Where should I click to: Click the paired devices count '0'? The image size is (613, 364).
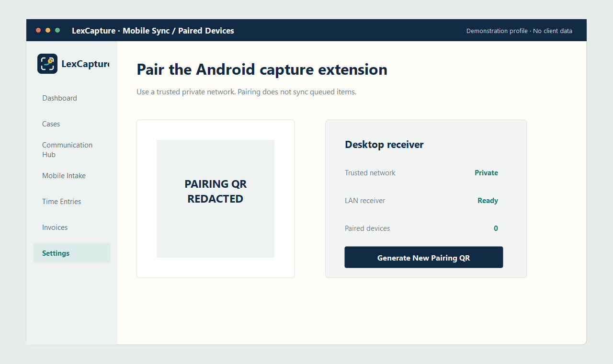tap(496, 228)
